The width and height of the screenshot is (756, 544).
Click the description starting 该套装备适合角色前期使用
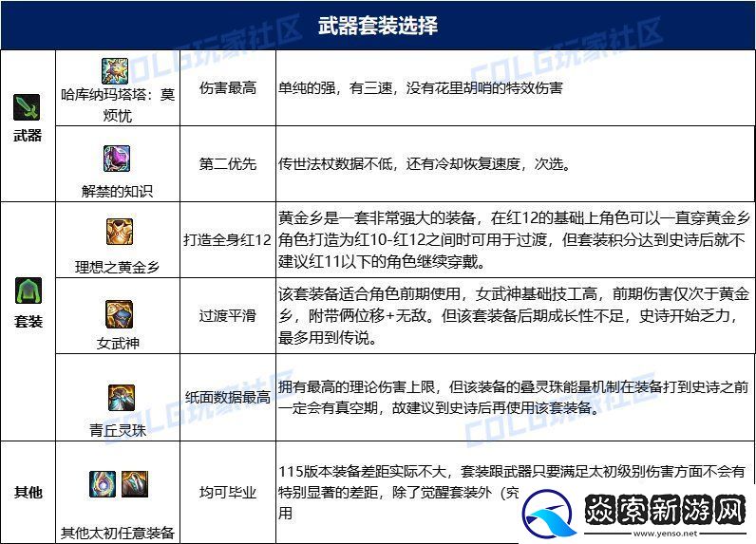click(514, 315)
